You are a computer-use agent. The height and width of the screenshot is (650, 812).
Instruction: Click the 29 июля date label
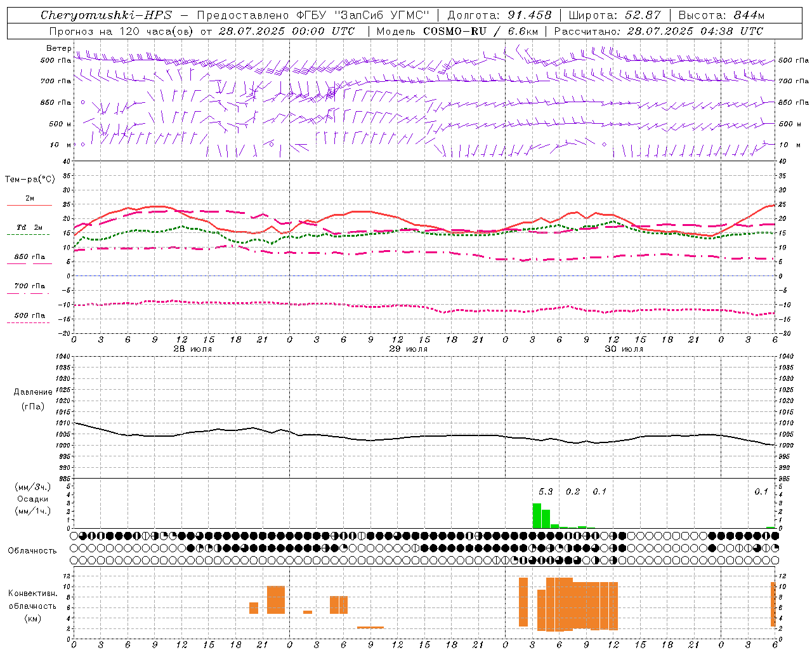coord(409,349)
